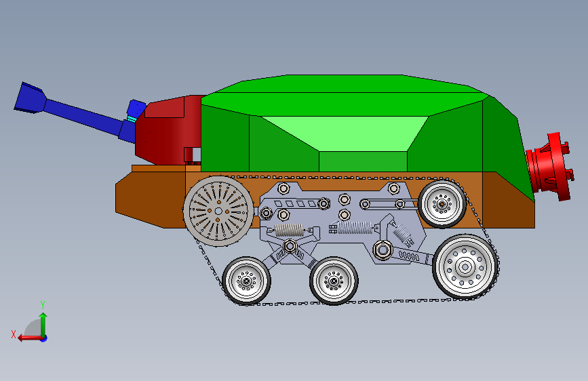Select the blue muzzle brake at cannon tip
The image size is (588, 381).
(30, 98)
